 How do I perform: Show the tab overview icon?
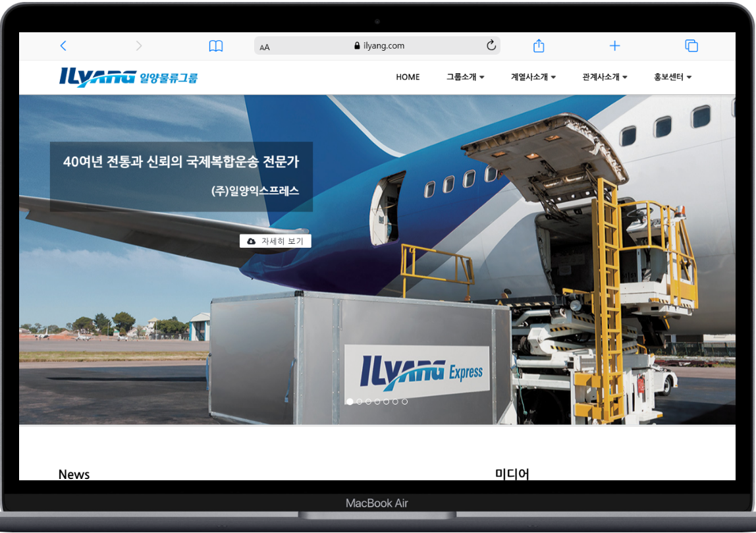691,45
